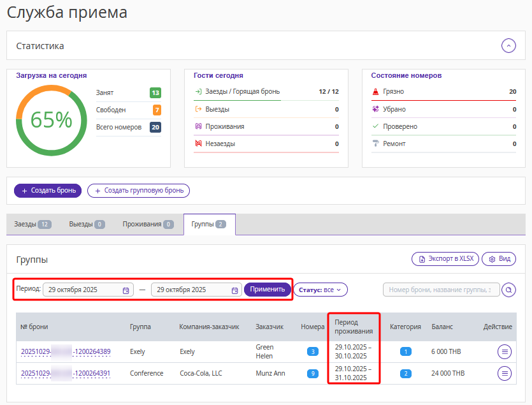This screenshot has height=405, width=532.
Task: Focus the booking number search field
Action: pyautogui.click(x=441, y=290)
